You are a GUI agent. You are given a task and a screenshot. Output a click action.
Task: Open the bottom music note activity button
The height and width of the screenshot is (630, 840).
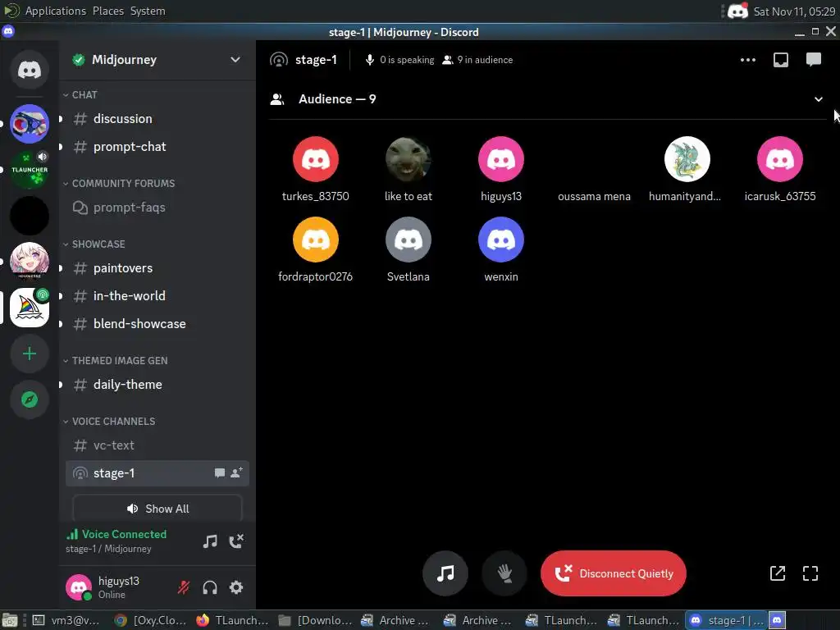[445, 573]
